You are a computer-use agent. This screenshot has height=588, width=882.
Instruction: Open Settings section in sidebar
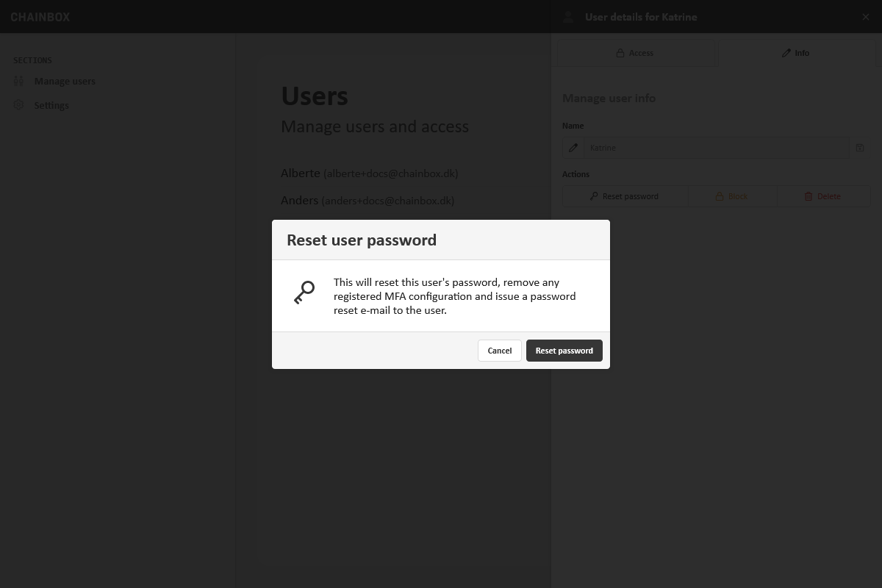pos(51,105)
